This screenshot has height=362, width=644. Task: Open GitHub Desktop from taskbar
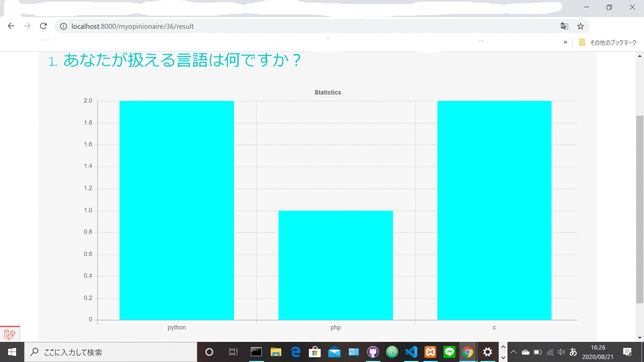373,352
